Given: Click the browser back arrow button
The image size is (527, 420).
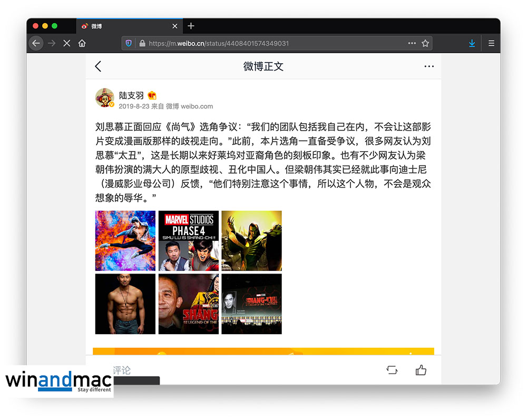Looking at the screenshot, I should coord(36,43).
